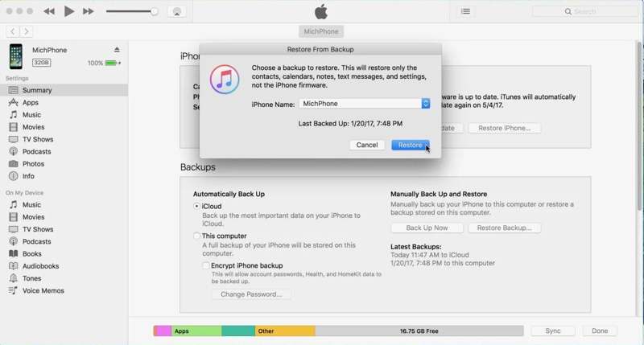Select This computer backup option

[x=196, y=236]
